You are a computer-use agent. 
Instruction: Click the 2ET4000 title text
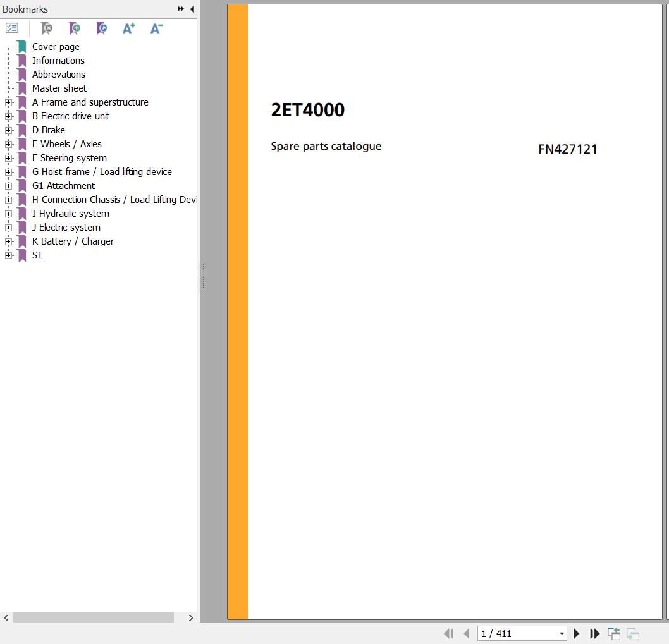coord(307,110)
